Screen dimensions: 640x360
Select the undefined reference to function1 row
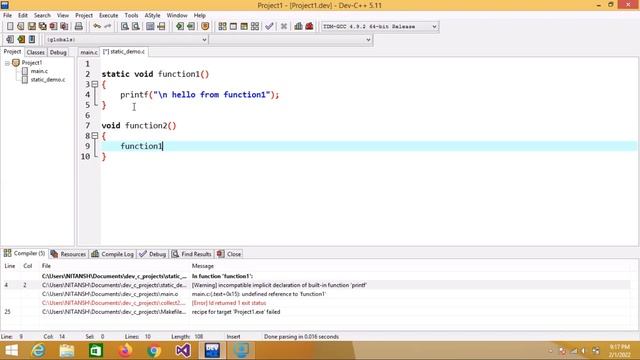[x=316, y=294]
